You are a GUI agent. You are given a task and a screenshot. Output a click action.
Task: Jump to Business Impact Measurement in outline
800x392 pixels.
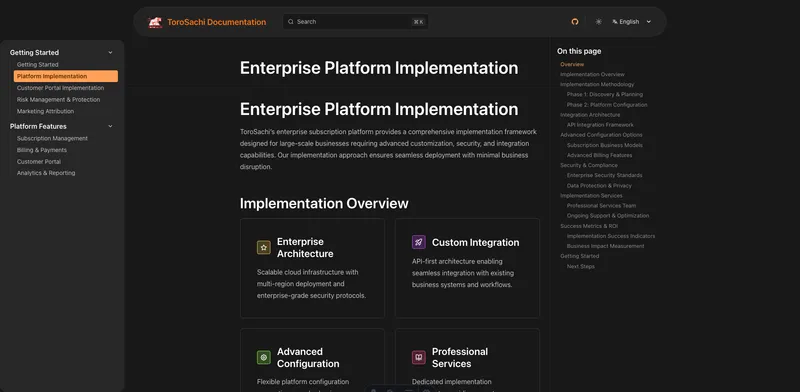click(x=605, y=246)
